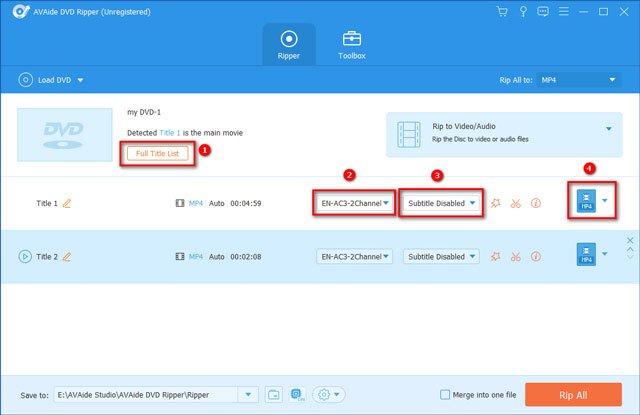
Task: Switch to the Ripper tab
Action: (x=289, y=45)
